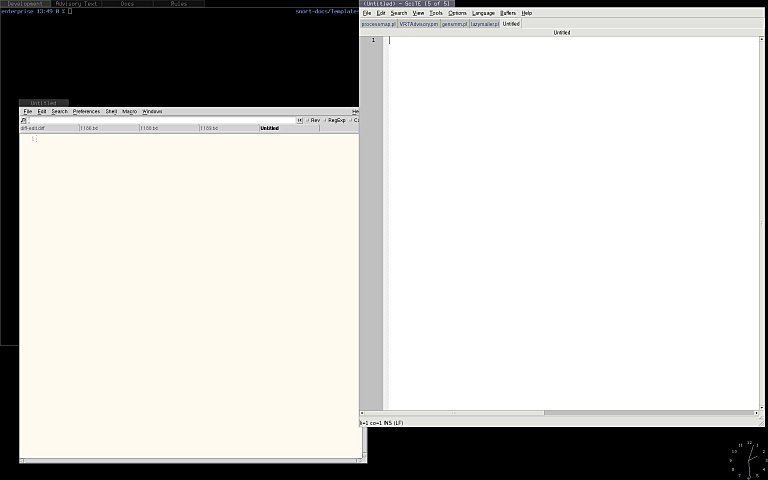Viewport: 768px width, 480px height.
Task: Click inside the SciTE editor text area
Action: 573,223
